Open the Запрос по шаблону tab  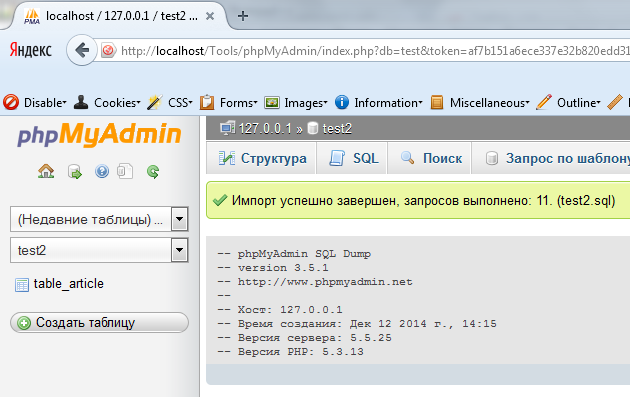[551, 158]
